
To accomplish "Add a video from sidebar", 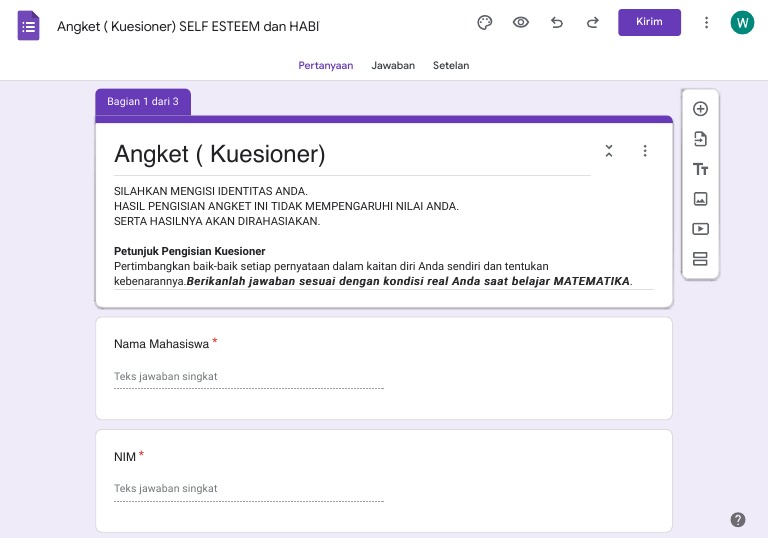I will 700,229.
